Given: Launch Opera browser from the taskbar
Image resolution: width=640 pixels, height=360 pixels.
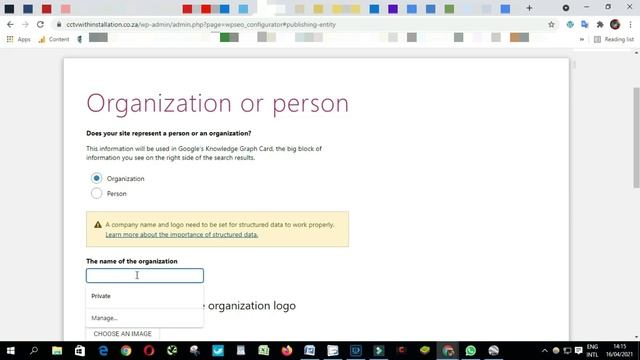Looking at the screenshot, I should pyautogui.click(x=149, y=351).
